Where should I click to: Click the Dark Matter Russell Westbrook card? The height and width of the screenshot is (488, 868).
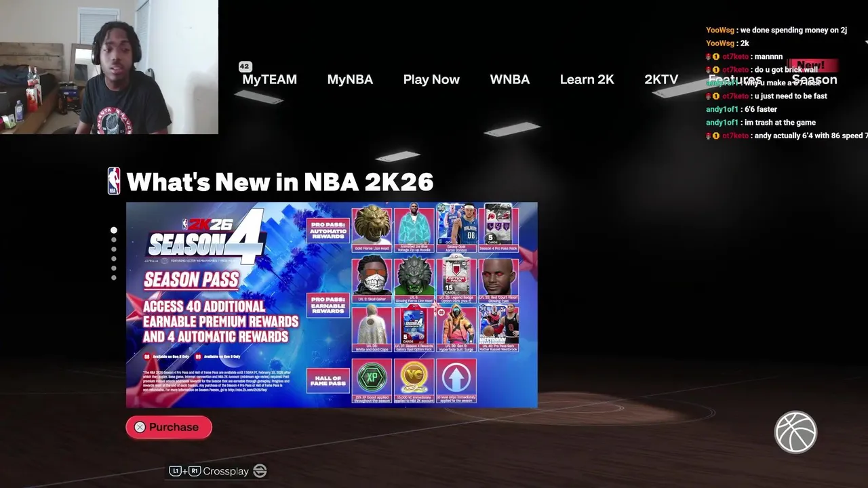[x=498, y=328]
